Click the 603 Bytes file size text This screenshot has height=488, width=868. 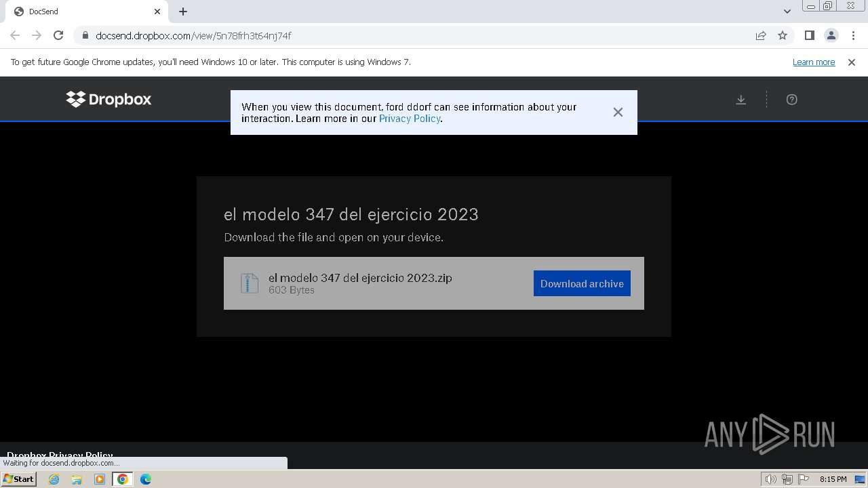coord(292,290)
